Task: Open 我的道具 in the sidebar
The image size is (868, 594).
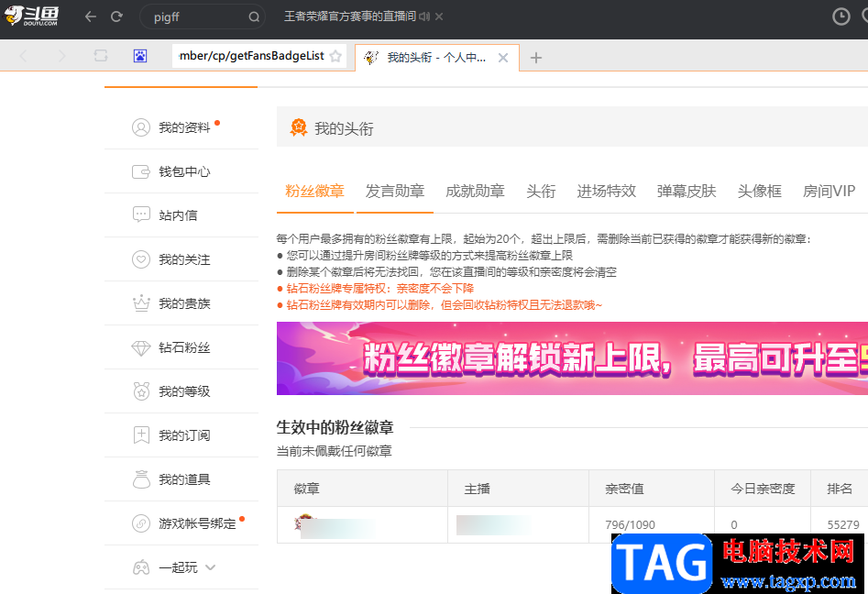Action: pyautogui.click(x=184, y=479)
